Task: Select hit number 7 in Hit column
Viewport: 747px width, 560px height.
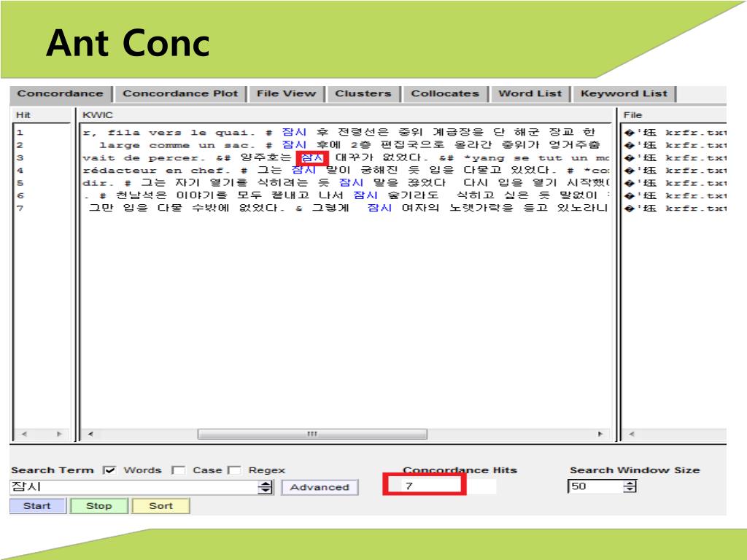Action: [x=20, y=208]
